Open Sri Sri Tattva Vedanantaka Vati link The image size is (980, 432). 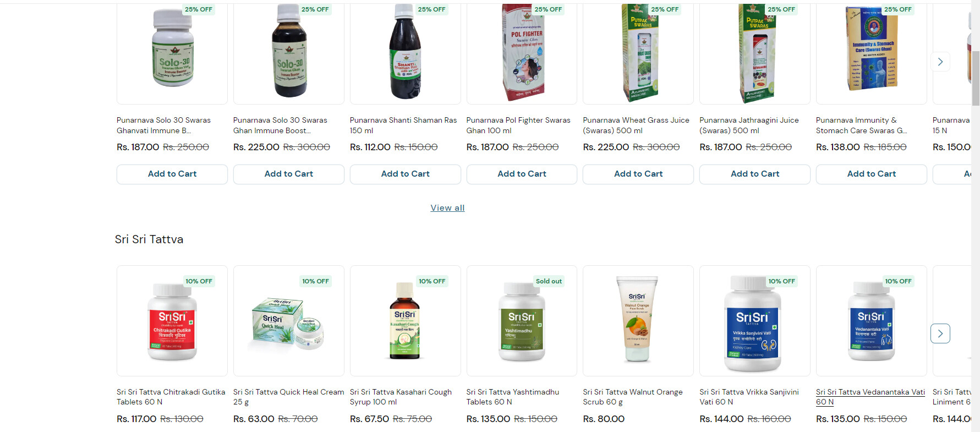870,397
